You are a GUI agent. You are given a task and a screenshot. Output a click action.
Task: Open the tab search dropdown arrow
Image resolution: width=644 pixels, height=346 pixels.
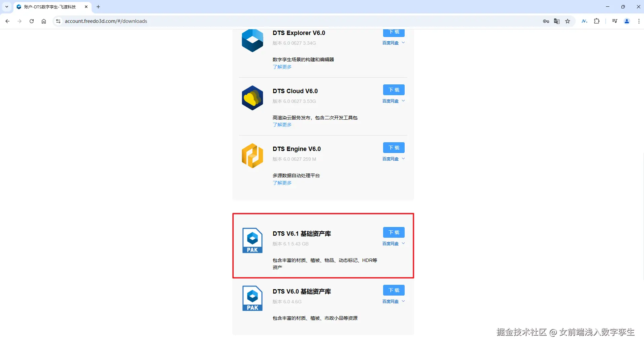coord(7,7)
